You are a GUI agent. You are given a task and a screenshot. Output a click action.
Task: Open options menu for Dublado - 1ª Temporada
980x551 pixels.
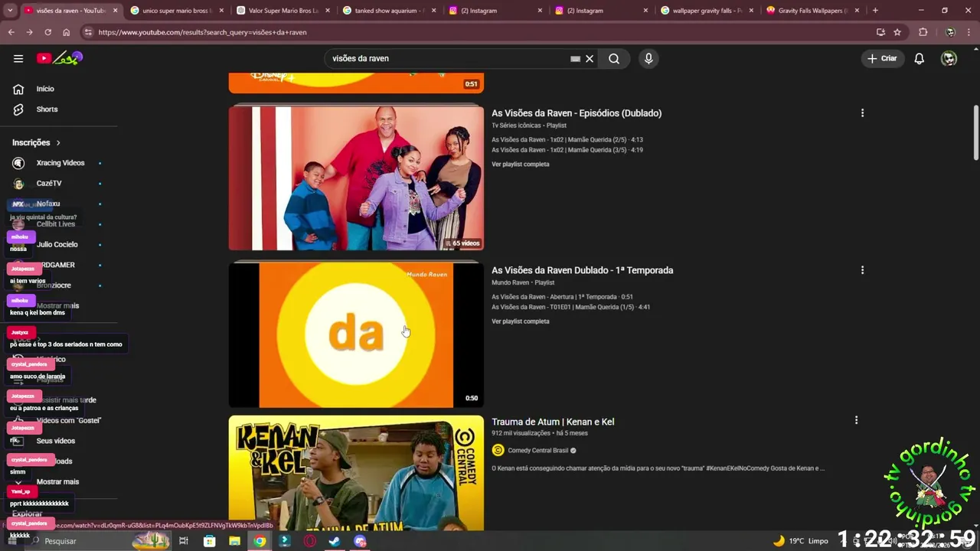point(862,270)
